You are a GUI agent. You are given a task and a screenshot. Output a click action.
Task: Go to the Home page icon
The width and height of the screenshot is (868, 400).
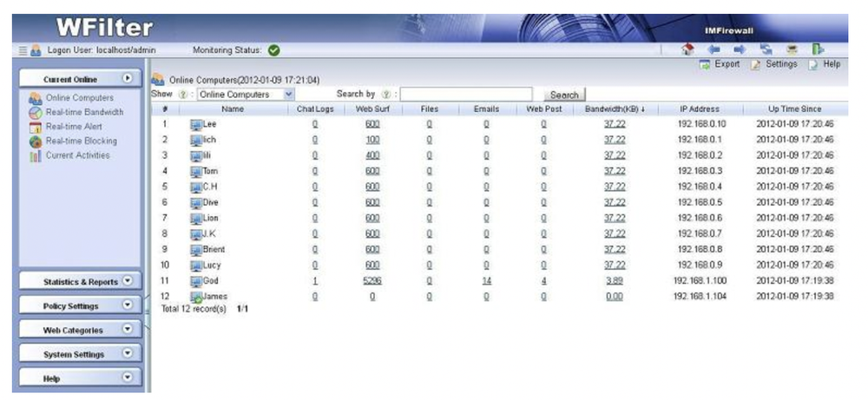687,49
